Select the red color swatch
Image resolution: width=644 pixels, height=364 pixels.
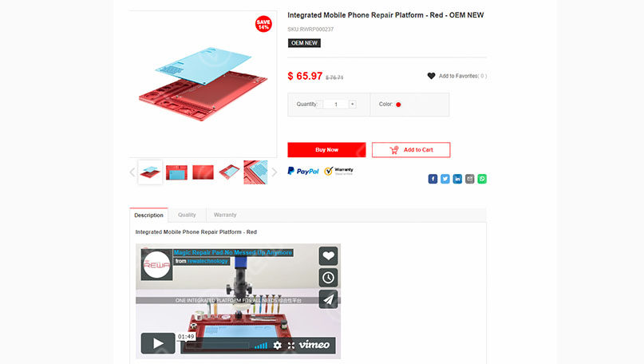pos(398,105)
